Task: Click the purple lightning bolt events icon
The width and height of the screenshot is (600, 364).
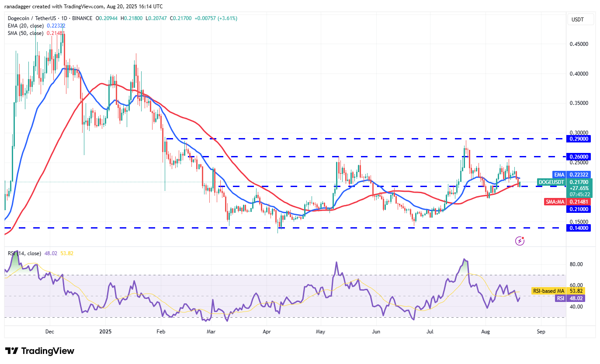Action: (x=520, y=240)
